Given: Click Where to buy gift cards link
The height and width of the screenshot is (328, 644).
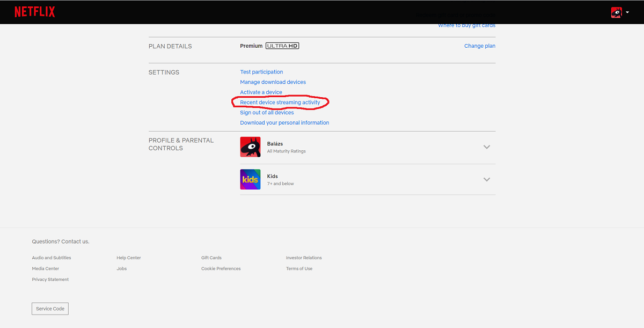Looking at the screenshot, I should (x=466, y=26).
